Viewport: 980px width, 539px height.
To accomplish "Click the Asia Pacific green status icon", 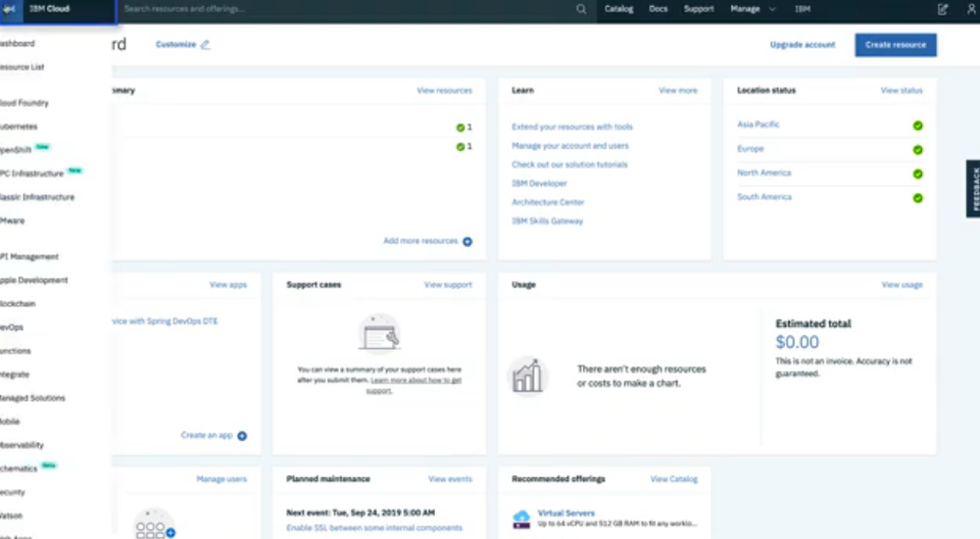I will point(917,125).
